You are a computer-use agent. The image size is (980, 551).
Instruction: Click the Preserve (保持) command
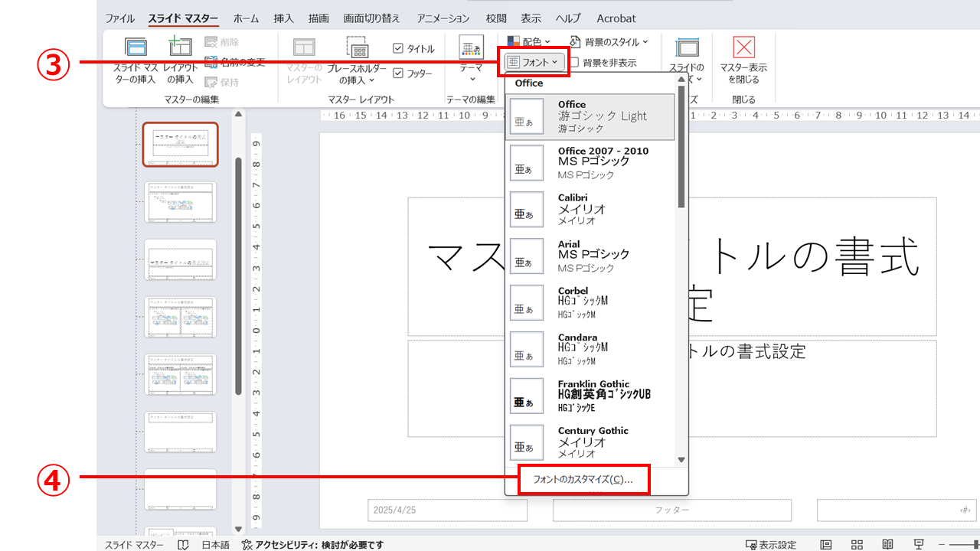[x=222, y=82]
